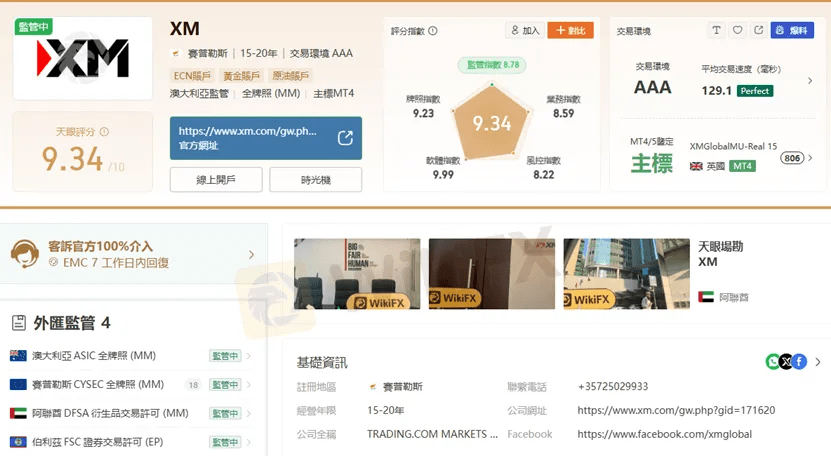
Task: Click the green MT4 badge
Action: (742, 166)
